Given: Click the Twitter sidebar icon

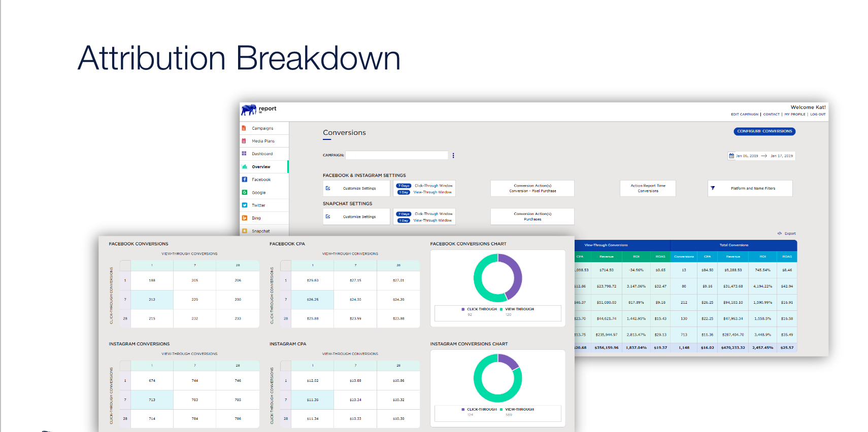Looking at the screenshot, I should point(244,205).
